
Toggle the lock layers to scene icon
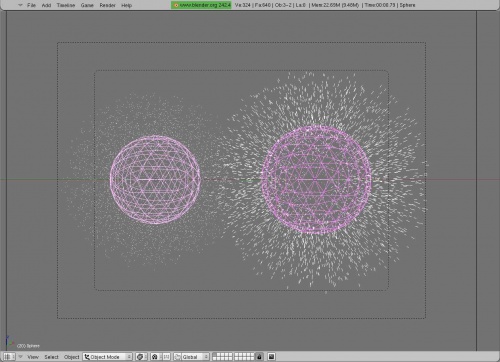tap(259, 357)
